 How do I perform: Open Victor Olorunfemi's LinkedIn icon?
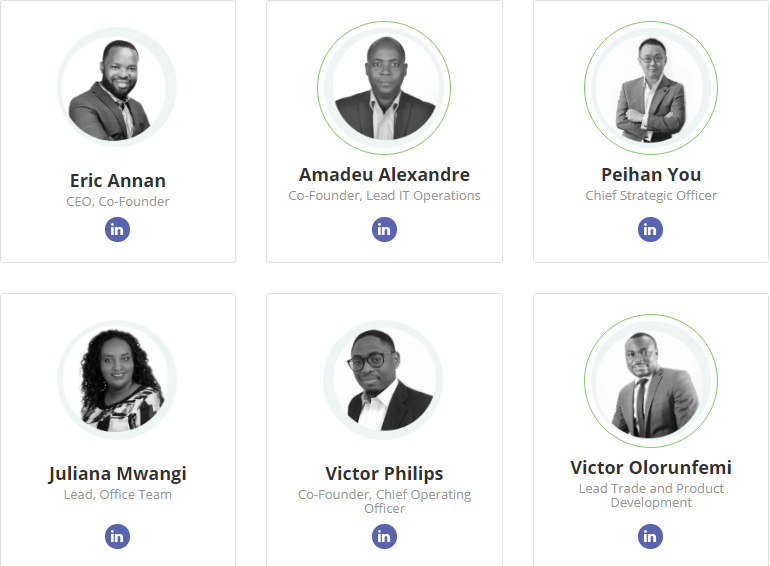point(650,536)
